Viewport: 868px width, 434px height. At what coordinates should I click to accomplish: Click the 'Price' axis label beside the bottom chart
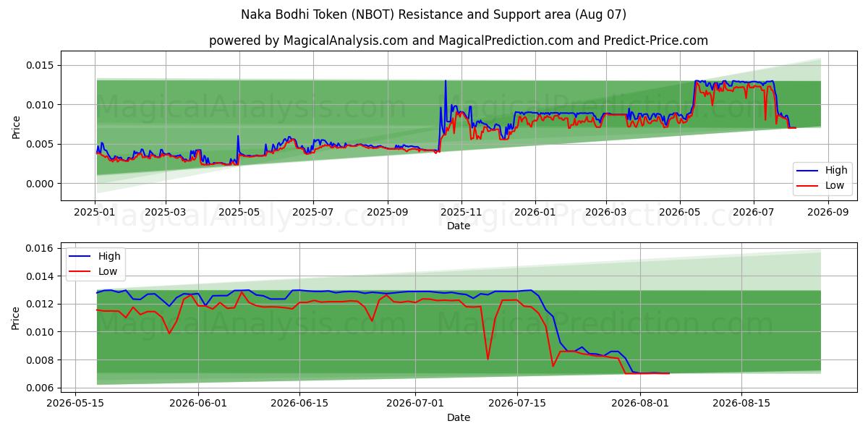[16, 318]
